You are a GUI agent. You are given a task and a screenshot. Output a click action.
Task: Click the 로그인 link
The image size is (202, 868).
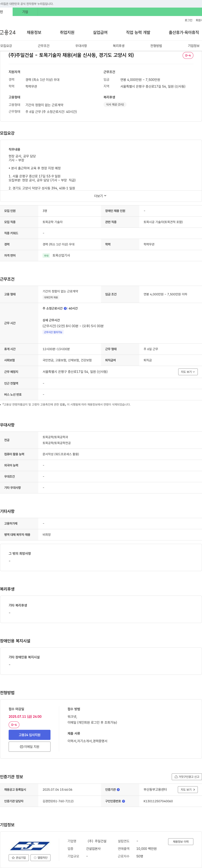coord(189,20)
